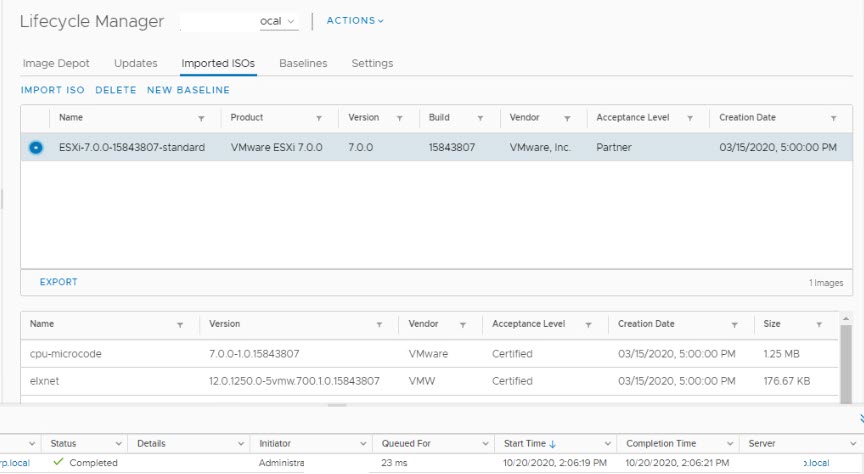Viewport: 864px width, 474px height.
Task: Filter ISO Creation Date column
Action: (x=833, y=118)
